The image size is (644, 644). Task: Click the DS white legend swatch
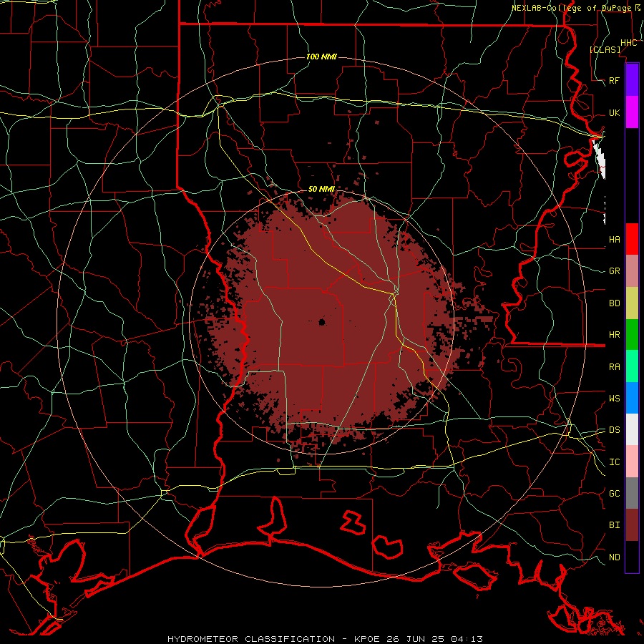click(632, 429)
